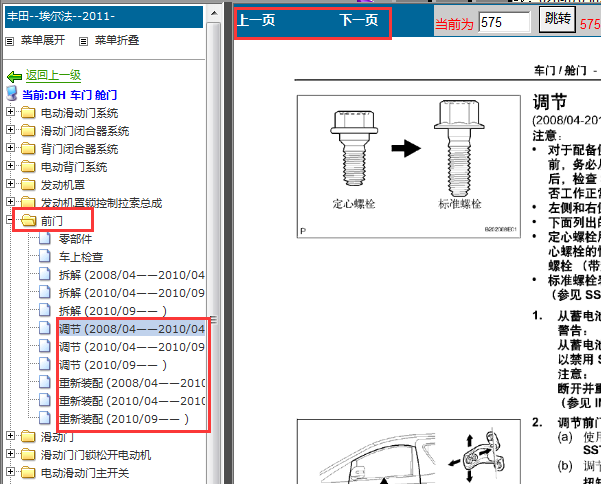Go to previous page with 上一页
The height and width of the screenshot is (484, 601).
tap(256, 20)
